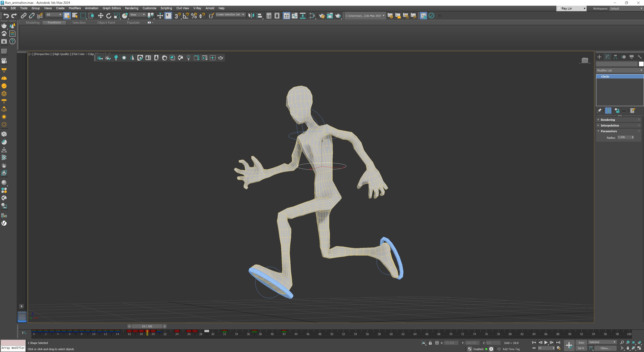Image resolution: width=644 pixels, height=352 pixels.
Task: Play the animation
Action: click(x=546, y=342)
